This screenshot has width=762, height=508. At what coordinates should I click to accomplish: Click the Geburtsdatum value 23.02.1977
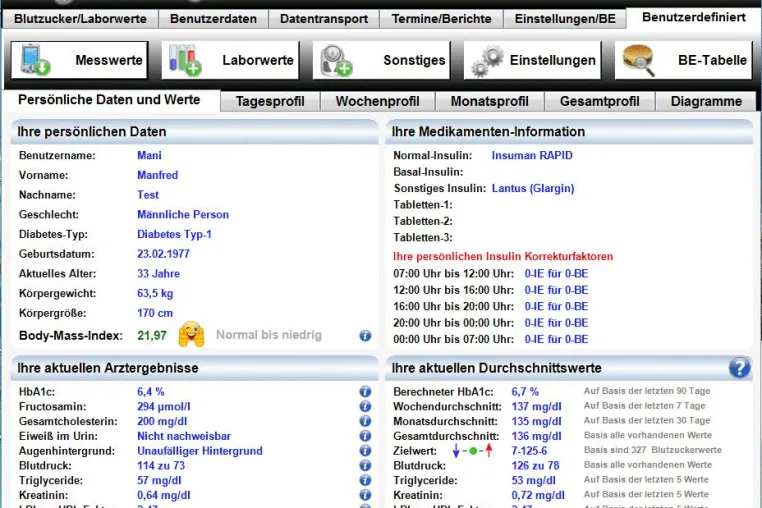163,254
